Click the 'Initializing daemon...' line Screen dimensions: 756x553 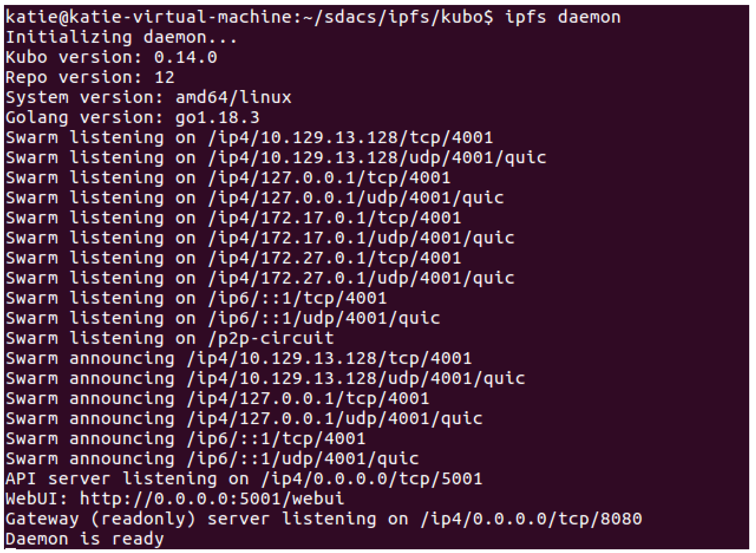(121, 37)
